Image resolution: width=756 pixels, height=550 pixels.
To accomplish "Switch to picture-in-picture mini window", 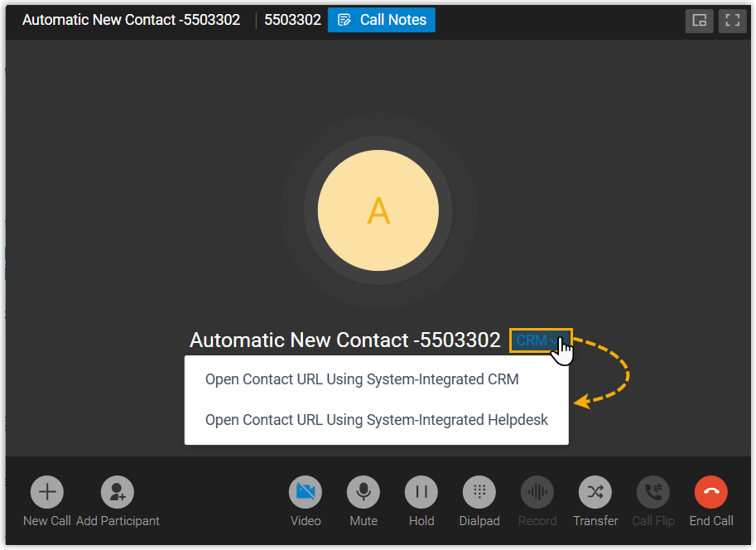I will [x=699, y=21].
